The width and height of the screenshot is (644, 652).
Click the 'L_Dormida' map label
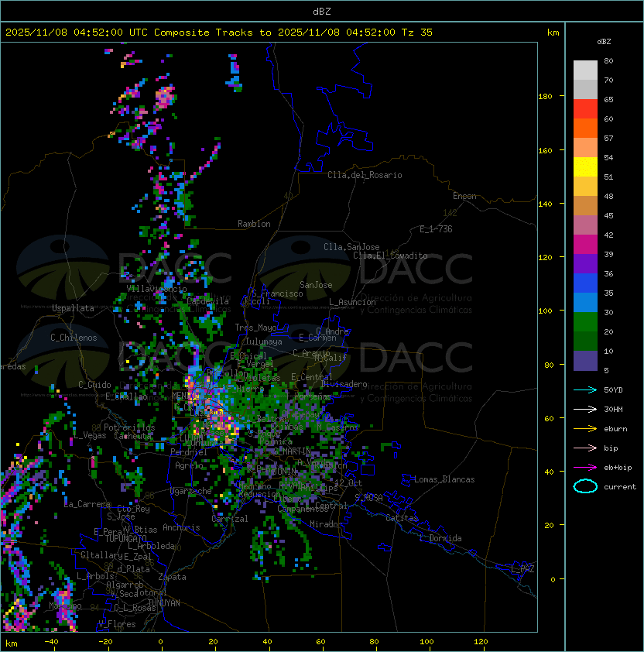440,538
